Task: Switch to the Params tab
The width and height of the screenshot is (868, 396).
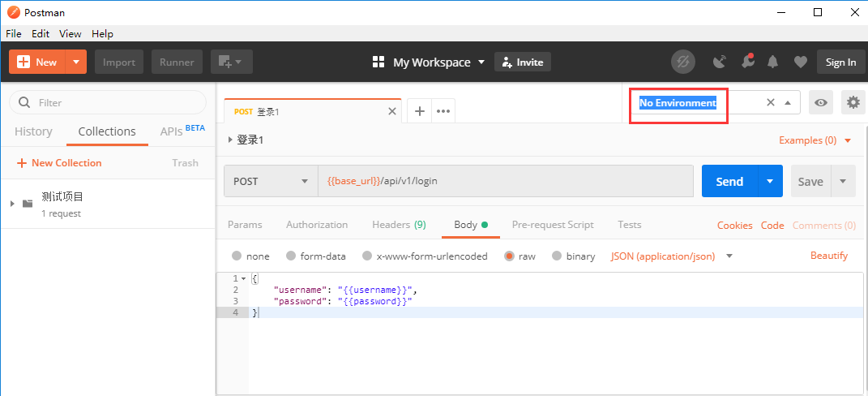Action: coord(246,225)
